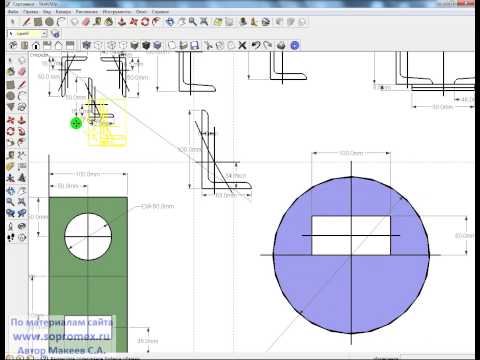Select the Line pencil tool in top toolbar
The image size is (480, 360).
(x=26, y=22)
